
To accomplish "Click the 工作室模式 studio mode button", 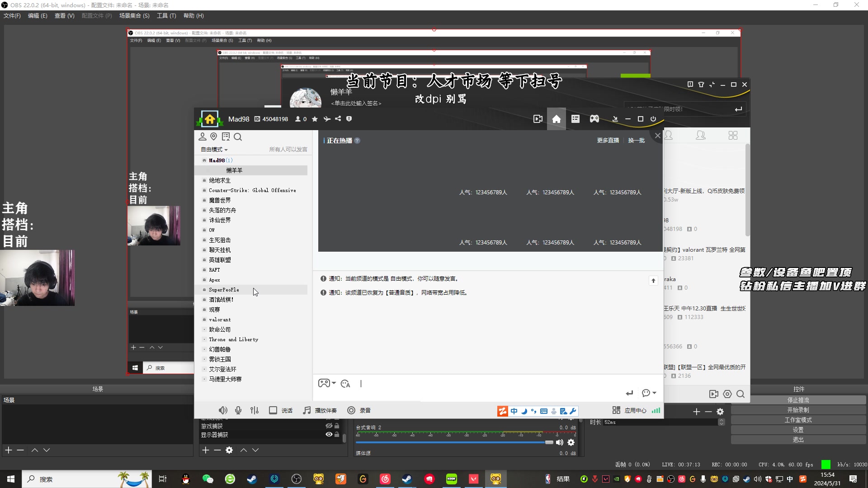I will pos(798,420).
